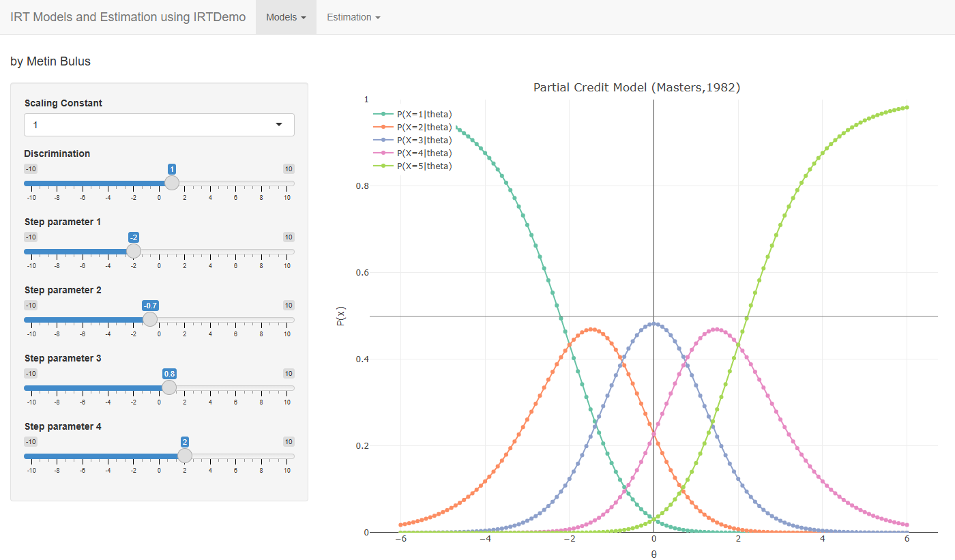Open the Estimation dropdown menu
This screenshot has width=955, height=560.
tap(353, 17)
